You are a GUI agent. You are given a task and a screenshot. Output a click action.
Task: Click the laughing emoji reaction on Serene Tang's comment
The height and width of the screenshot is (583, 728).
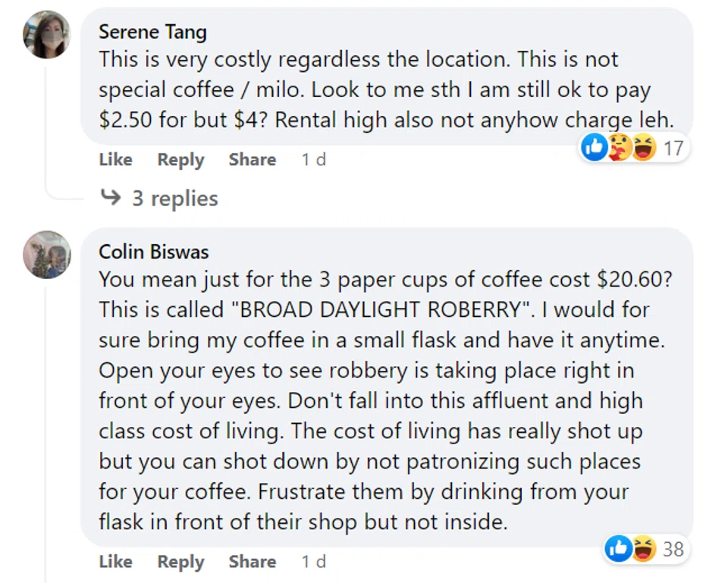(643, 149)
